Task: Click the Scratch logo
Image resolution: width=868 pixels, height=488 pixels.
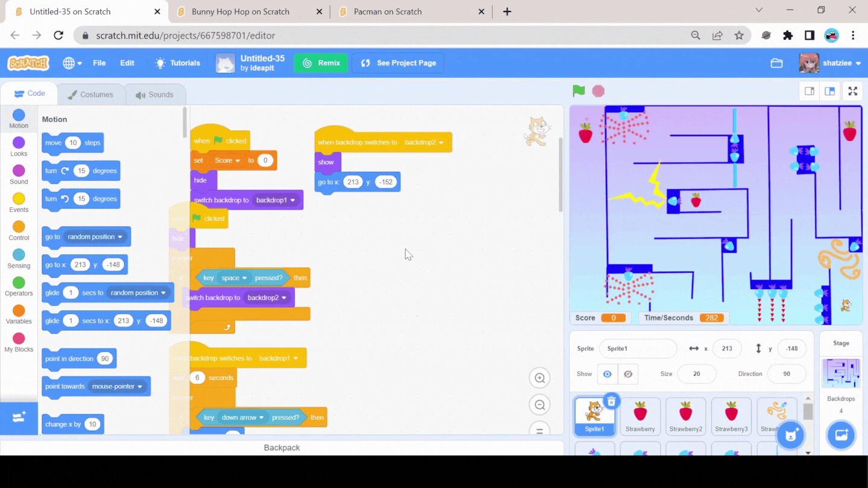Action: pyautogui.click(x=28, y=63)
